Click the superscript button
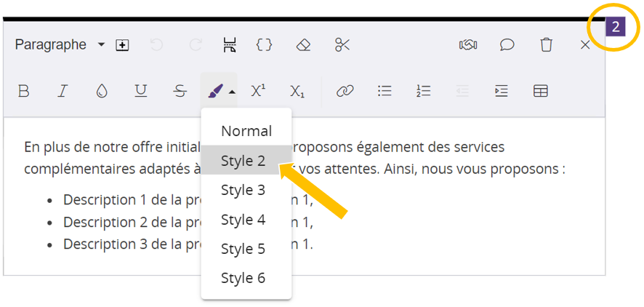 tap(258, 91)
